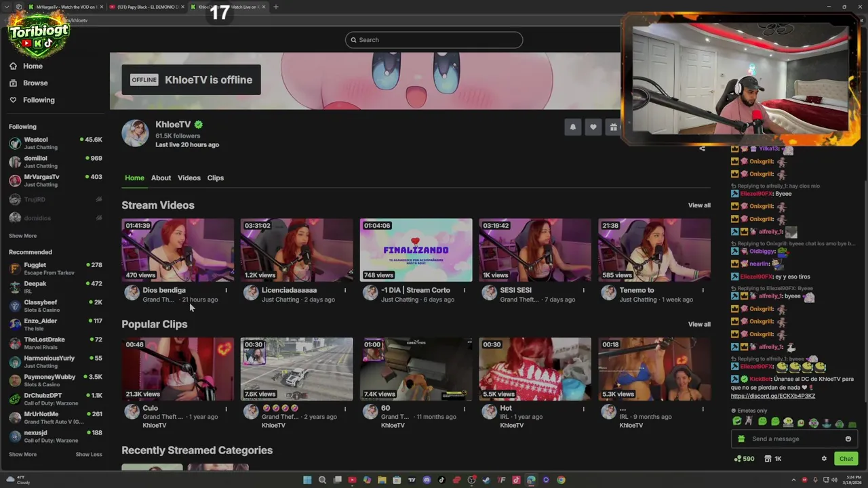Open Google Chrome from the taskbar
Screen dimensions: 868x488
point(561,480)
